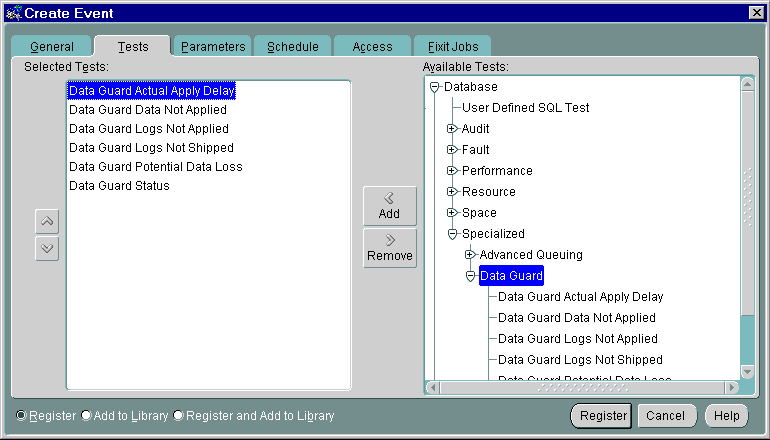Select the Performance tree label
This screenshot has height=440, width=770.
497,171
